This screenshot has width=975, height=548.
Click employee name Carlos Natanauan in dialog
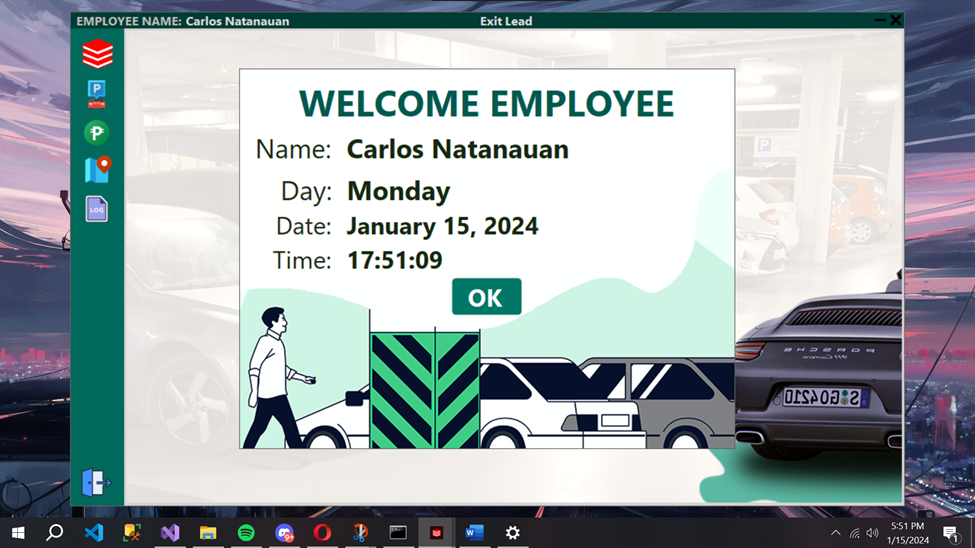(x=458, y=149)
